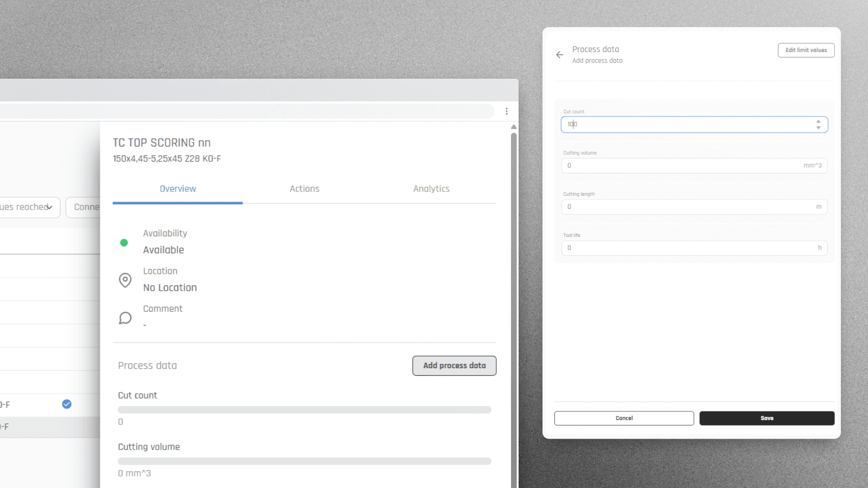
Task: Click the location pin icon
Action: pyautogui.click(x=125, y=280)
